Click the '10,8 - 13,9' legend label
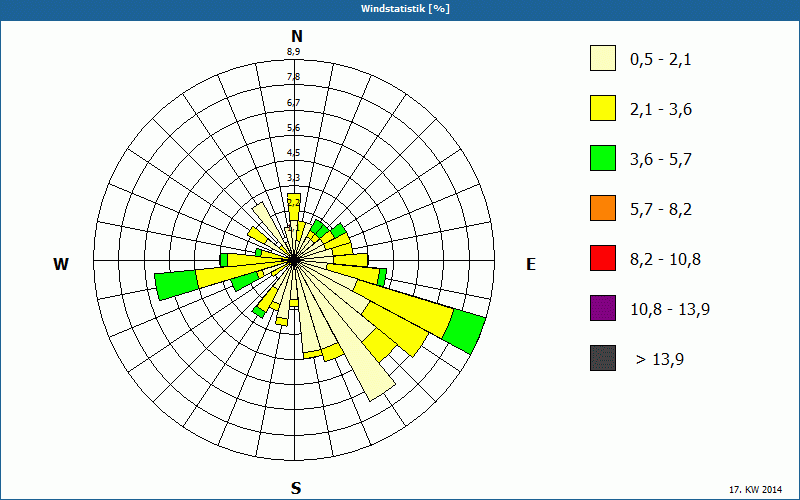The width and height of the screenshot is (800, 500). tap(670, 310)
